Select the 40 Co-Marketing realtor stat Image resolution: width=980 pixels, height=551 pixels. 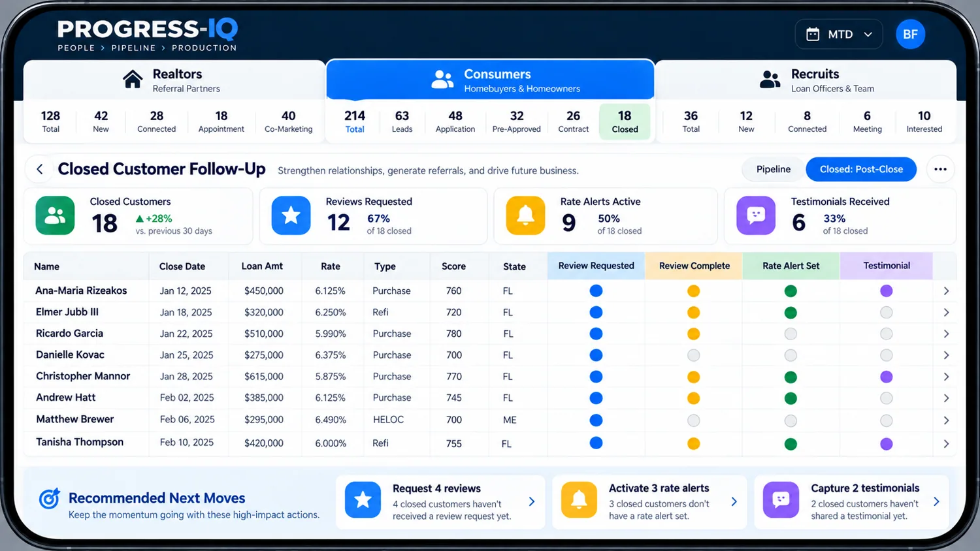click(x=288, y=121)
